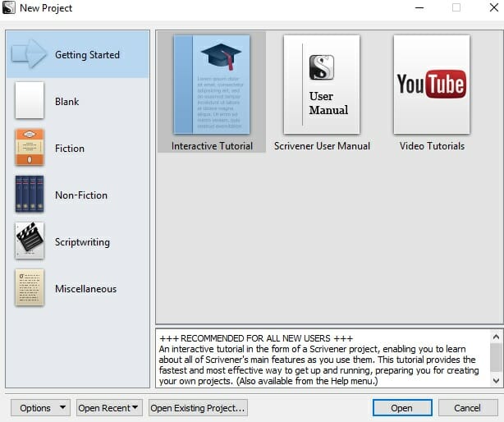Screen dimensions: 504x422
Task: Open the Miscellaneous parchment icon
Action: tap(30, 287)
